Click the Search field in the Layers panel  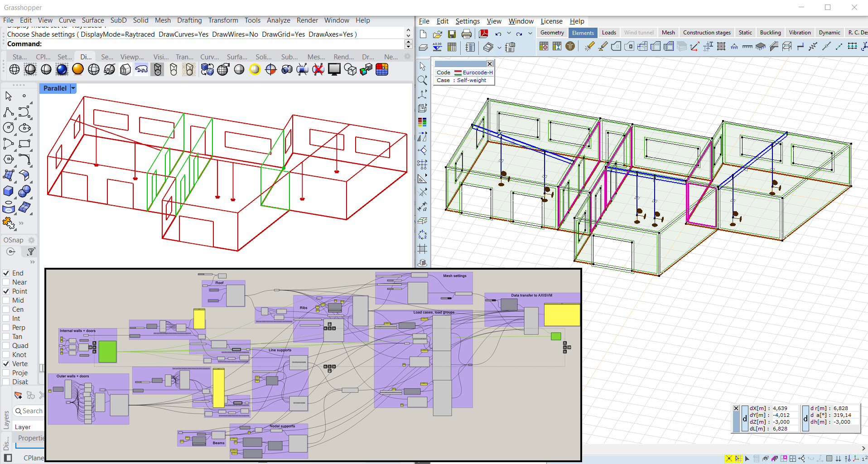[32, 411]
